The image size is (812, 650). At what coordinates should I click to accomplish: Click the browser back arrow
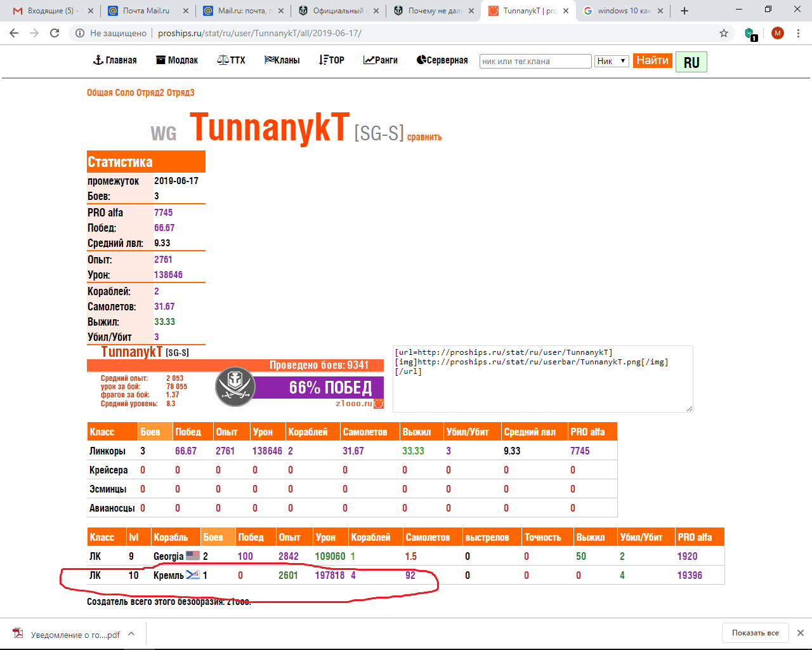coord(14,33)
